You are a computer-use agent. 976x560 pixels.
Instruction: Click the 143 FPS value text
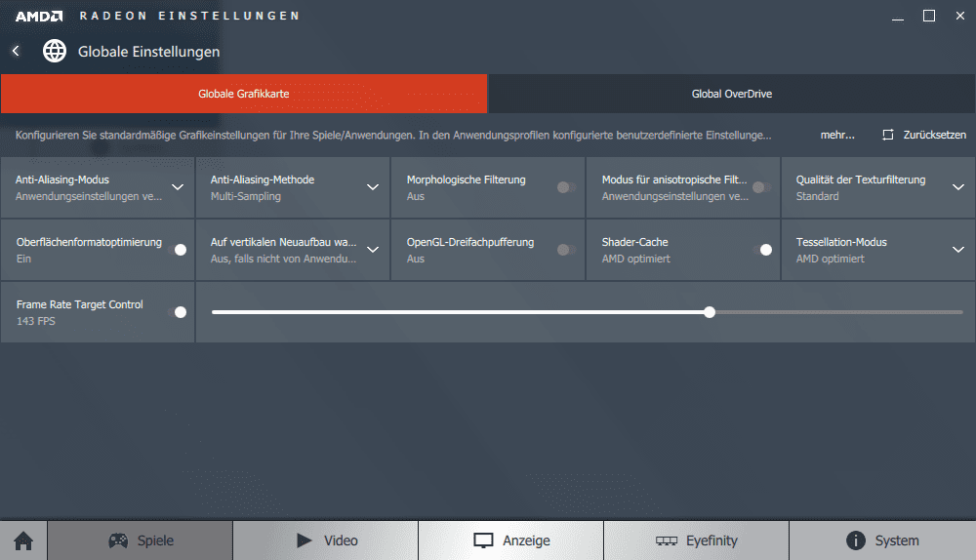(x=36, y=321)
